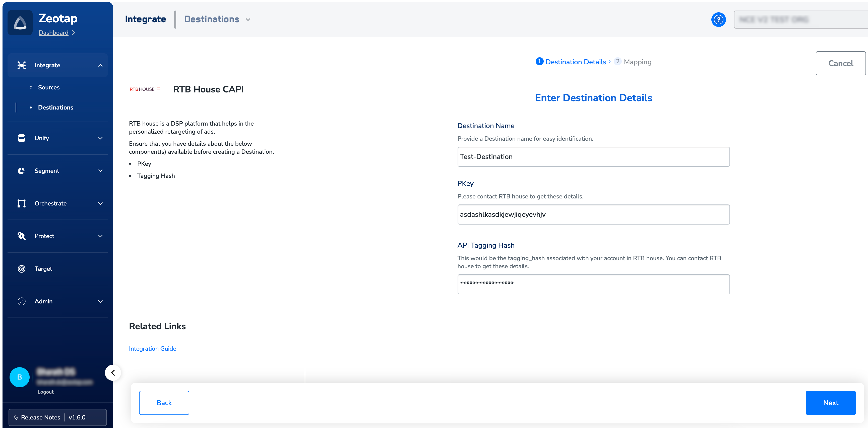
Task: Collapse sidebar with the arrow button
Action: tap(113, 373)
